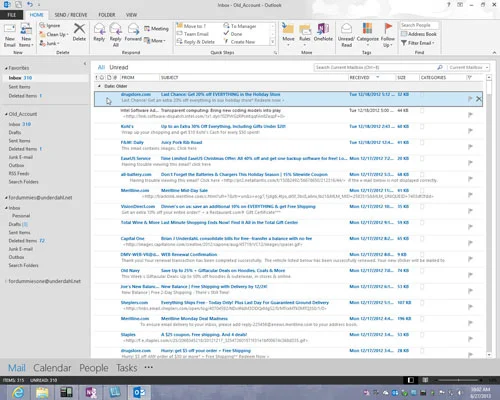Toggle category box for Kohl's email
This screenshot has width=500, height=400.
422,127
